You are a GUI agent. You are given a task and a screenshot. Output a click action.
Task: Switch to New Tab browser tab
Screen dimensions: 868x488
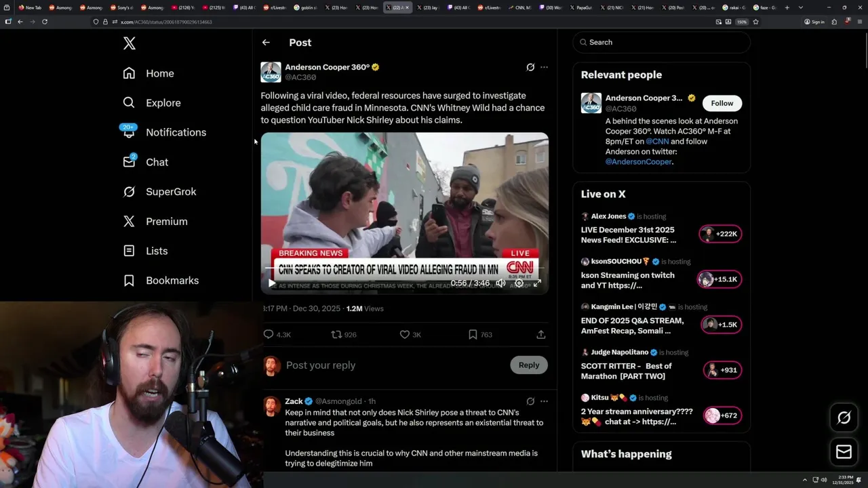click(x=31, y=7)
